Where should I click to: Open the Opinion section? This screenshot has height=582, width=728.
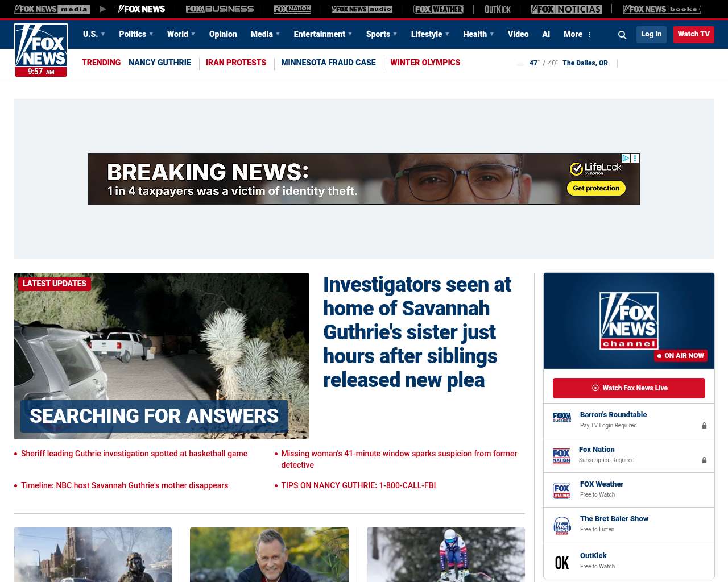223,34
